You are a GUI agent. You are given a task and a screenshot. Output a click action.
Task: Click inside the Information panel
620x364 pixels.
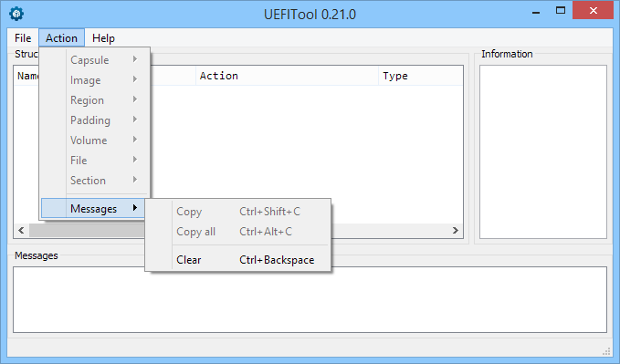click(x=543, y=152)
